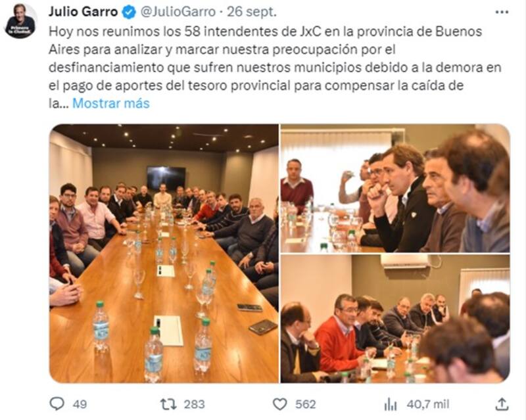This screenshot has width=526, height=420.
Task: Click the blue verified badge
Action: pos(128,12)
